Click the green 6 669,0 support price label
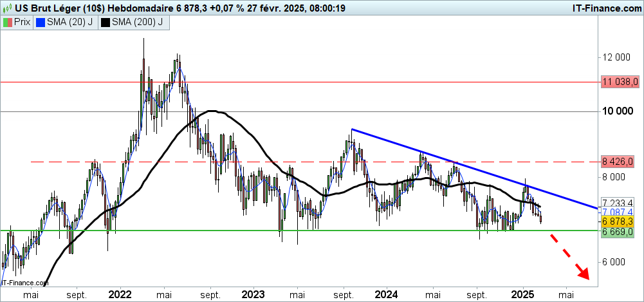The height and width of the screenshot is (302, 644). point(620,232)
